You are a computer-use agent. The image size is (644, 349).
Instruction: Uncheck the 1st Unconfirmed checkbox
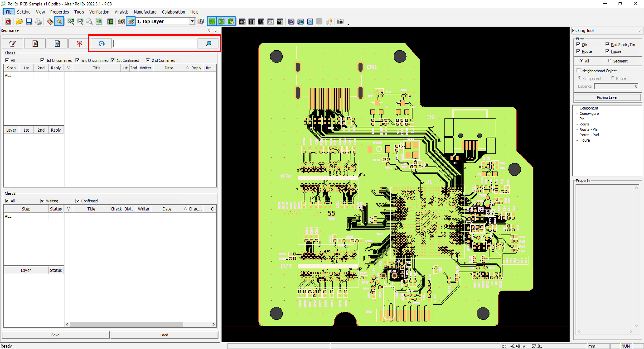42,60
